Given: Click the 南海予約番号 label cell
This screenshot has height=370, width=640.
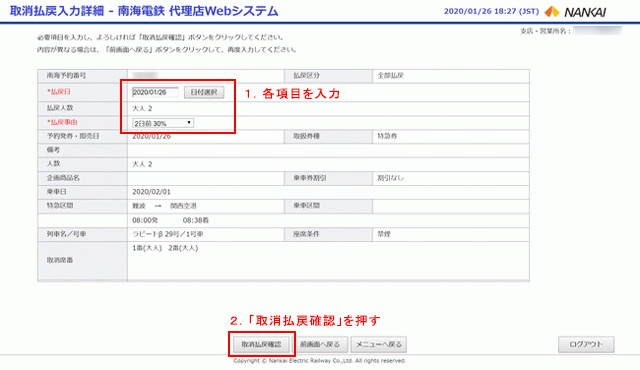Looking at the screenshot, I should pos(82,76).
